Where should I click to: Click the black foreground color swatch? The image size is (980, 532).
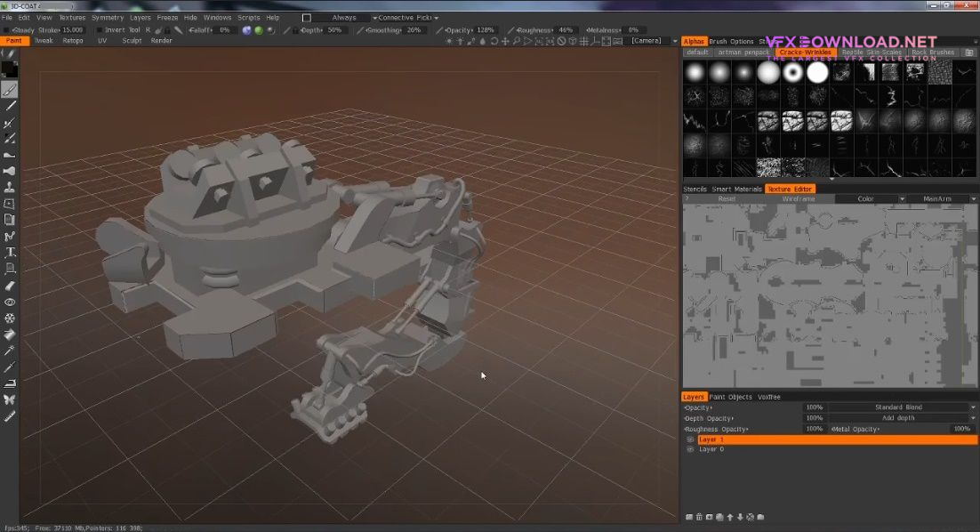pos(9,69)
